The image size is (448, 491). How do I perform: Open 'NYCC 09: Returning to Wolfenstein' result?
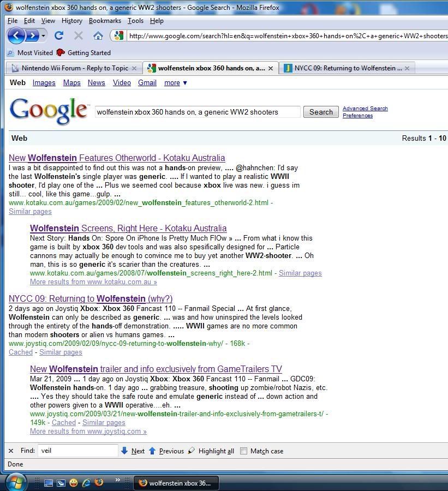[91, 298]
